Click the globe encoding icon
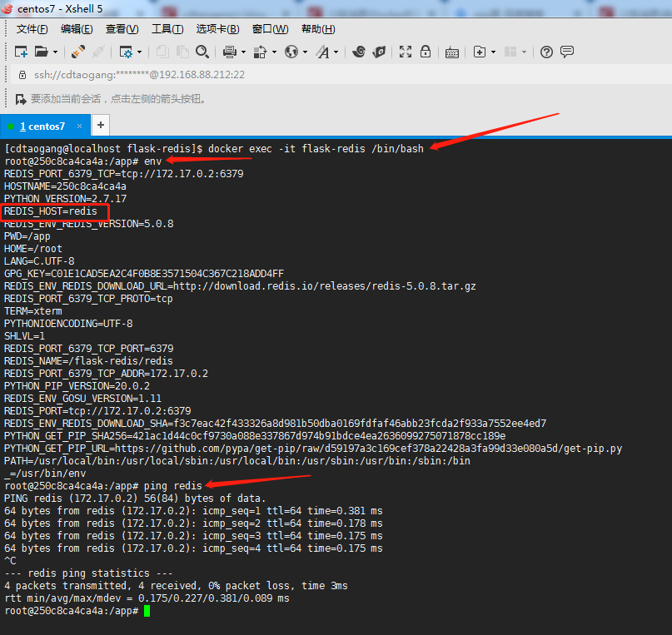This screenshot has width=672, height=635. tap(291, 52)
